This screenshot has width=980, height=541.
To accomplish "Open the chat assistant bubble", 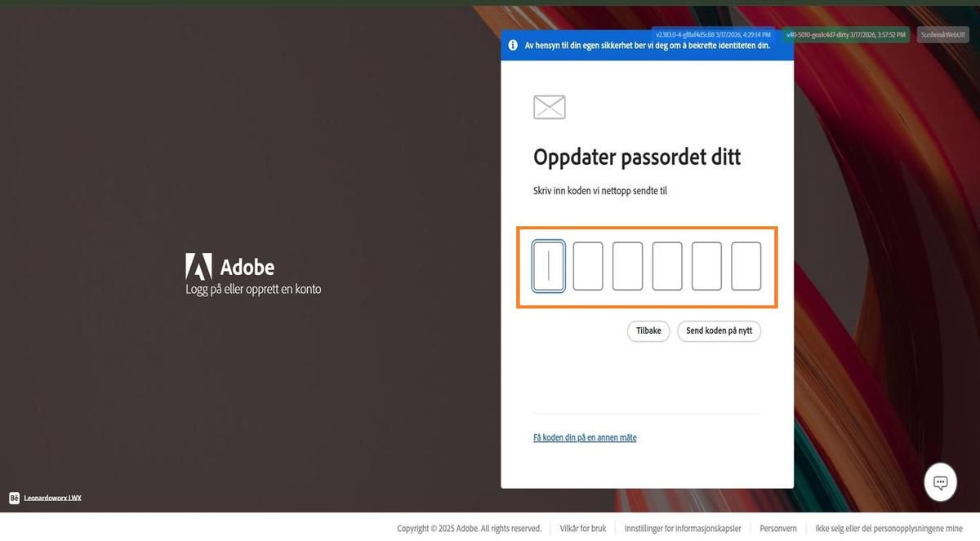I will 939,481.
